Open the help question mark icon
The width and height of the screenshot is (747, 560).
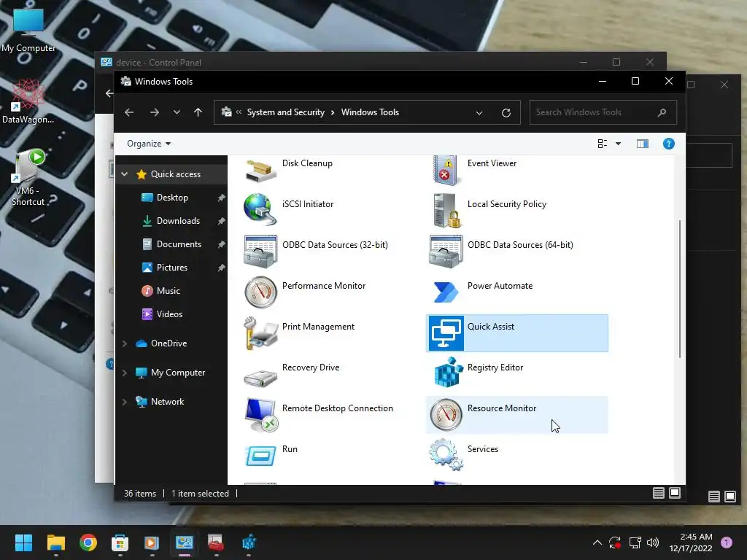click(x=668, y=144)
